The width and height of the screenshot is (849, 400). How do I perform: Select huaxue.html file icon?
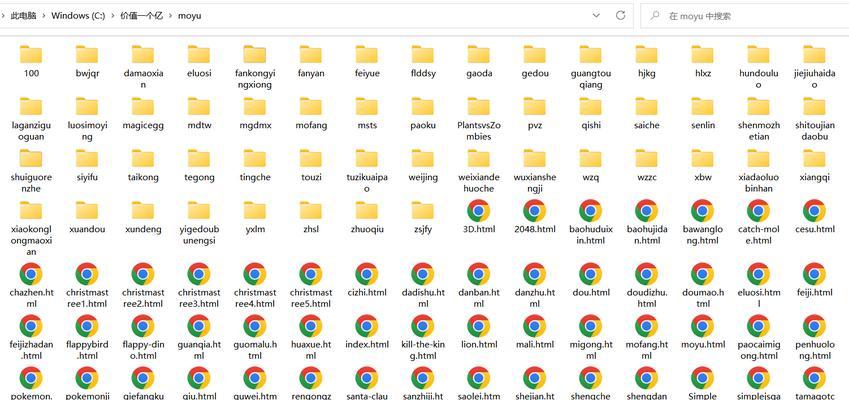(x=311, y=326)
